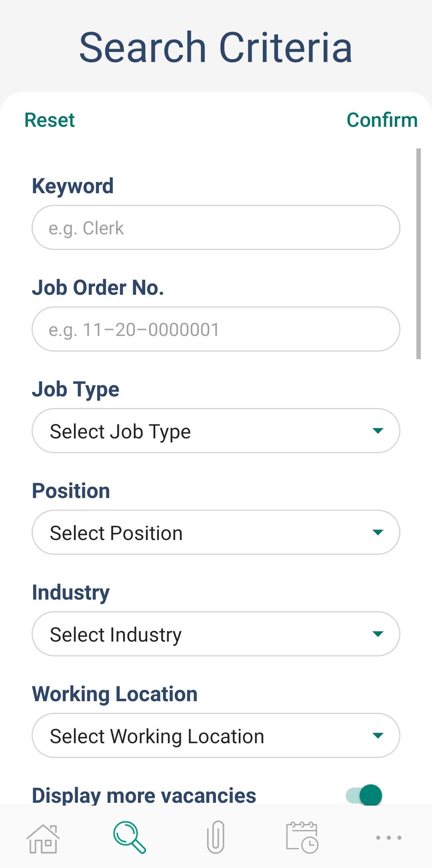
Task: Open the paperclip attachments icon
Action: click(x=216, y=837)
